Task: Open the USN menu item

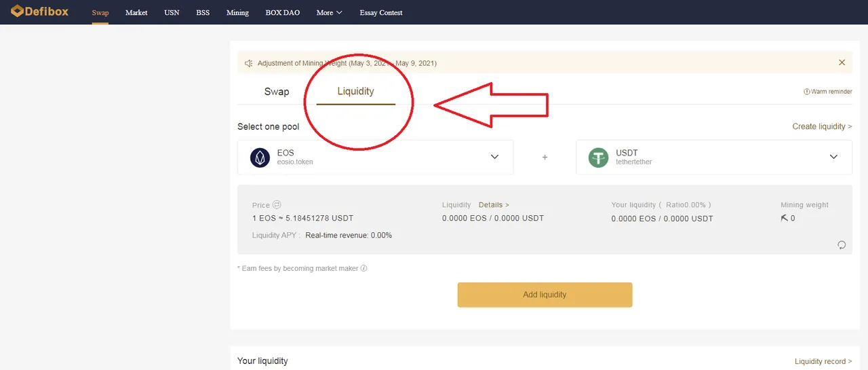Action: pyautogui.click(x=172, y=12)
